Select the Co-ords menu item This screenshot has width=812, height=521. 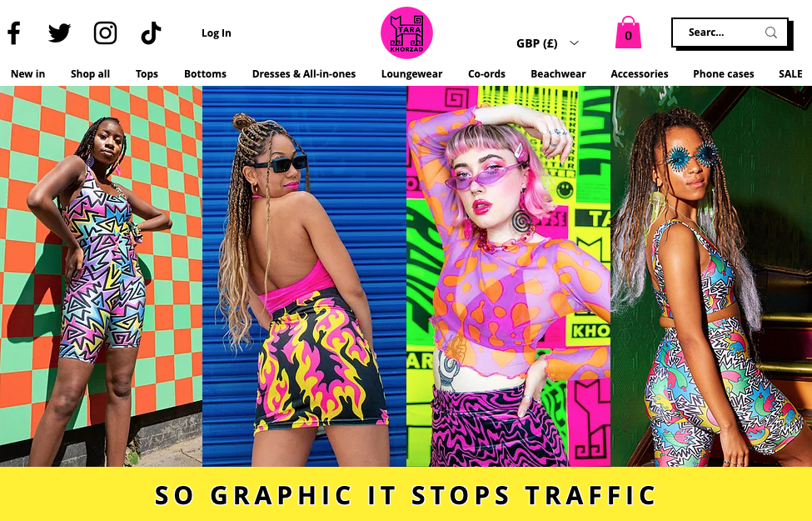(487, 73)
